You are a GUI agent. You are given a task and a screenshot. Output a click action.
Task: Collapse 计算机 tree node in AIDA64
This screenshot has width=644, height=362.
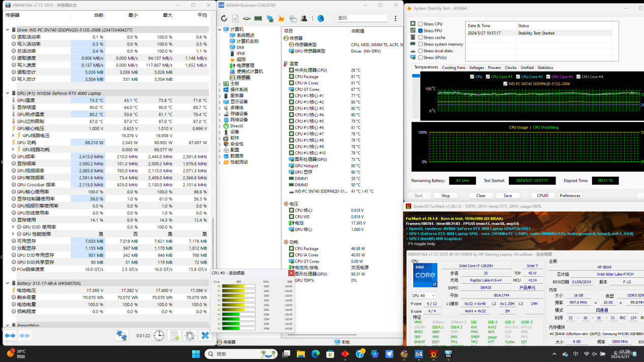pyautogui.click(x=220, y=29)
